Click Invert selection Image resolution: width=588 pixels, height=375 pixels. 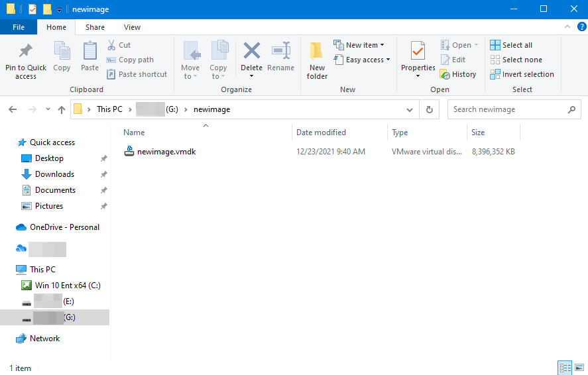(x=522, y=74)
